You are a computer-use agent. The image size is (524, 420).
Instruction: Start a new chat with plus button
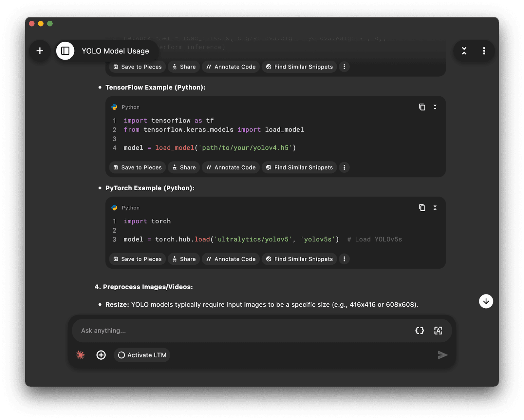[40, 51]
